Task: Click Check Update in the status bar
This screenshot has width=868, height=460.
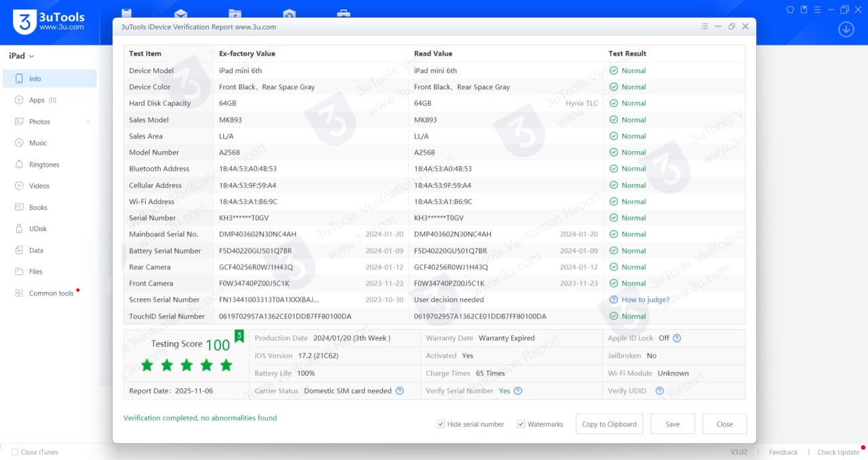Action: click(838, 452)
